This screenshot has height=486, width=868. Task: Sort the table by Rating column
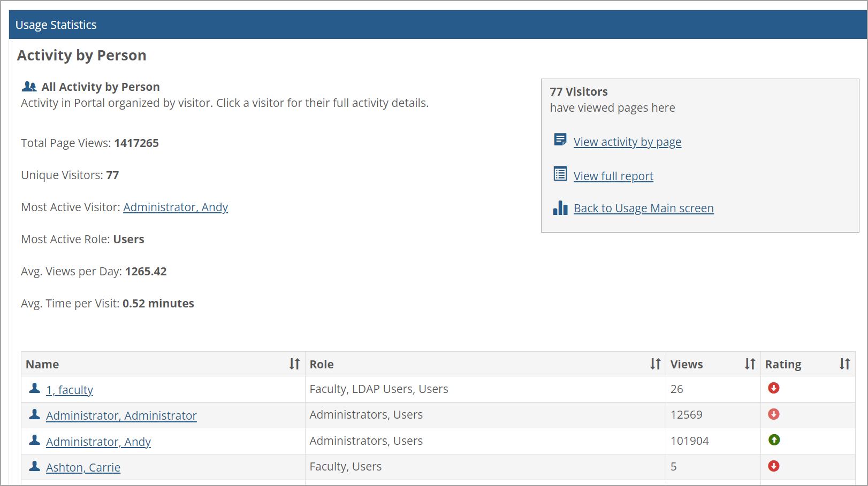click(x=844, y=364)
